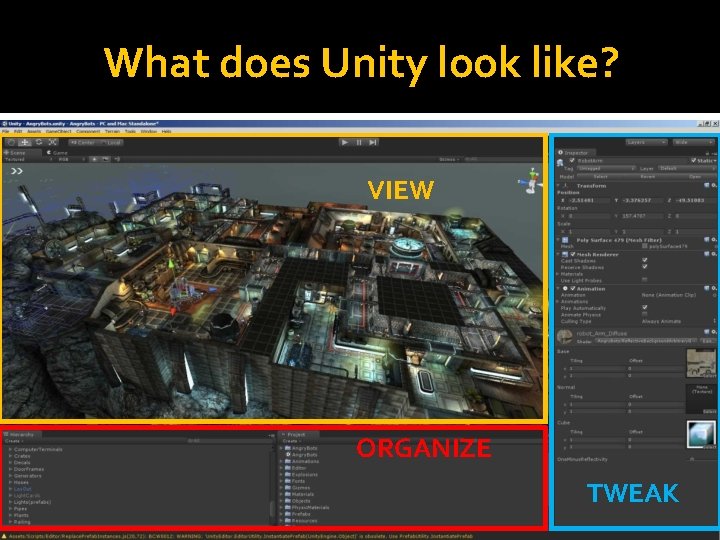
Task: Click the Mesh Renderer component icon
Action: (565, 254)
